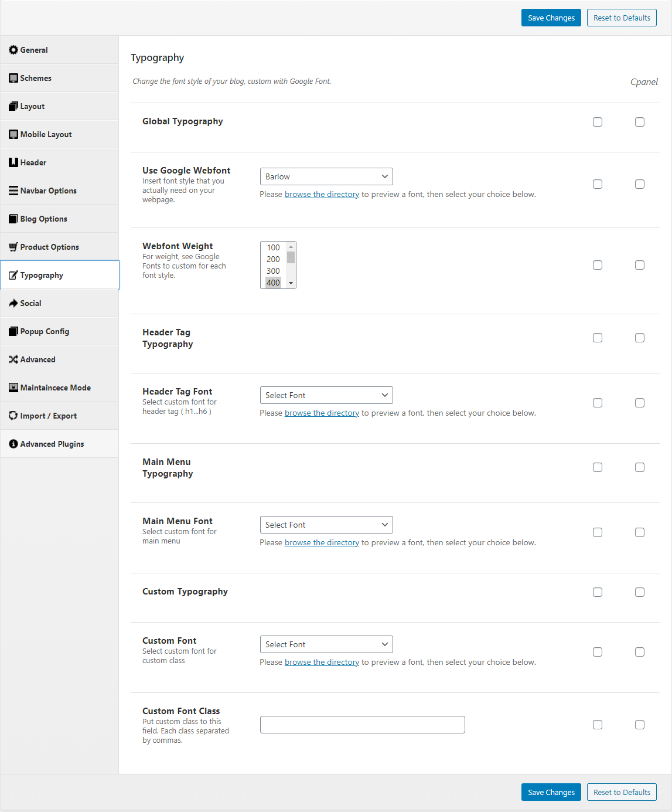Expand the Header Tag Font select box

pos(326,395)
